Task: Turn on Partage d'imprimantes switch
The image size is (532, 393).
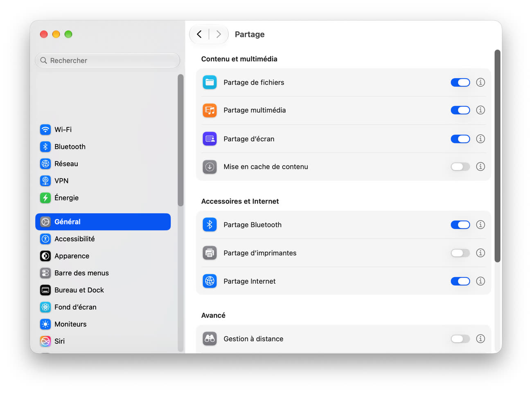Action: coord(460,253)
